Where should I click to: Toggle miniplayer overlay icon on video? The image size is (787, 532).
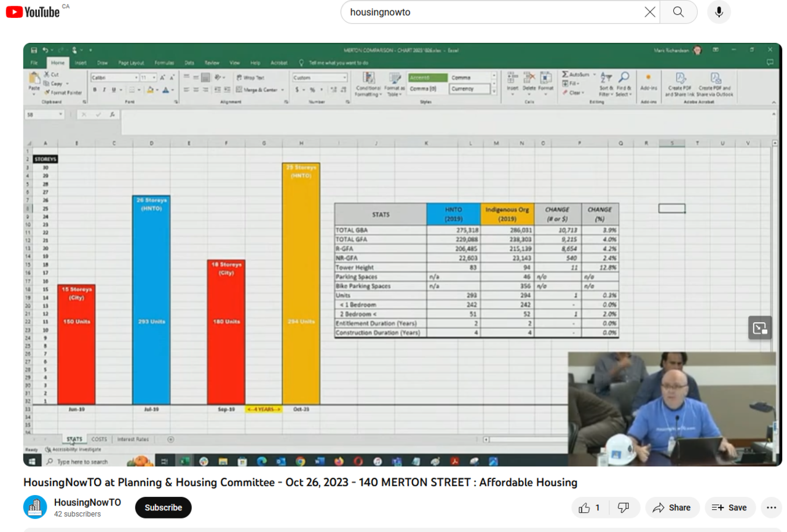760,328
